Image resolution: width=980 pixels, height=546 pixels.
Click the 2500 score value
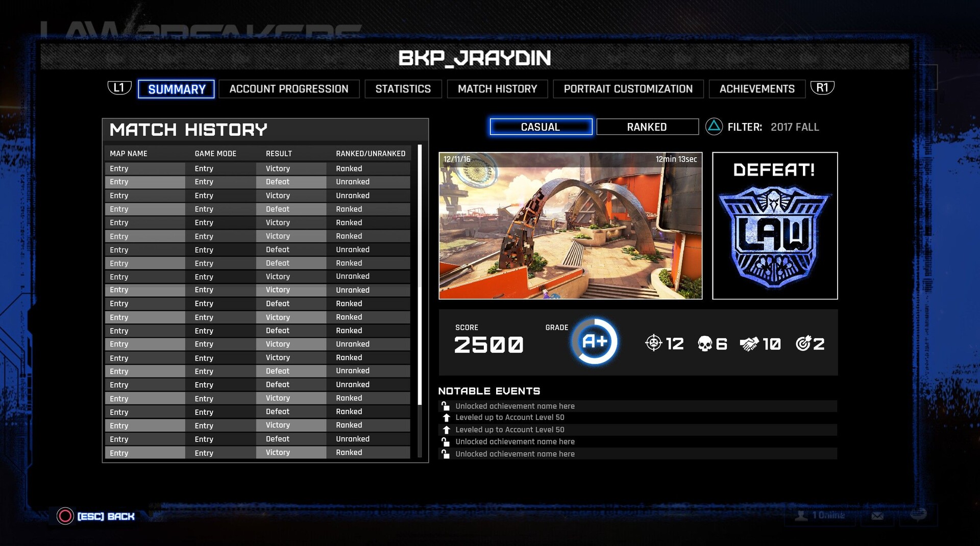[489, 345]
